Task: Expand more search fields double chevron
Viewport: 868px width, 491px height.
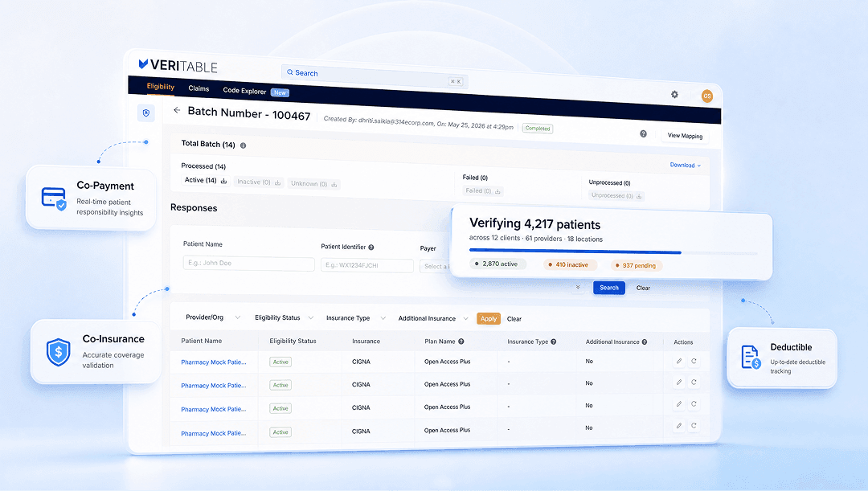Action: [578, 287]
